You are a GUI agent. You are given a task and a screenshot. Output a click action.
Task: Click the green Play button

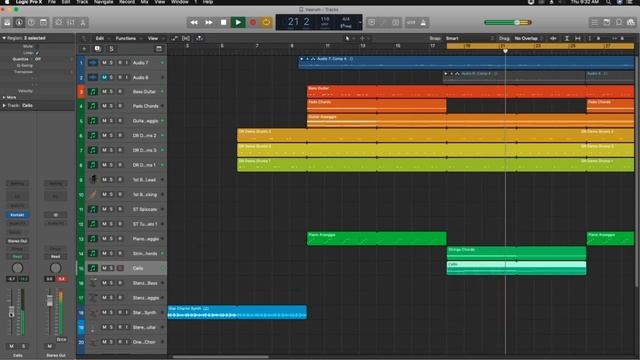[x=238, y=22]
